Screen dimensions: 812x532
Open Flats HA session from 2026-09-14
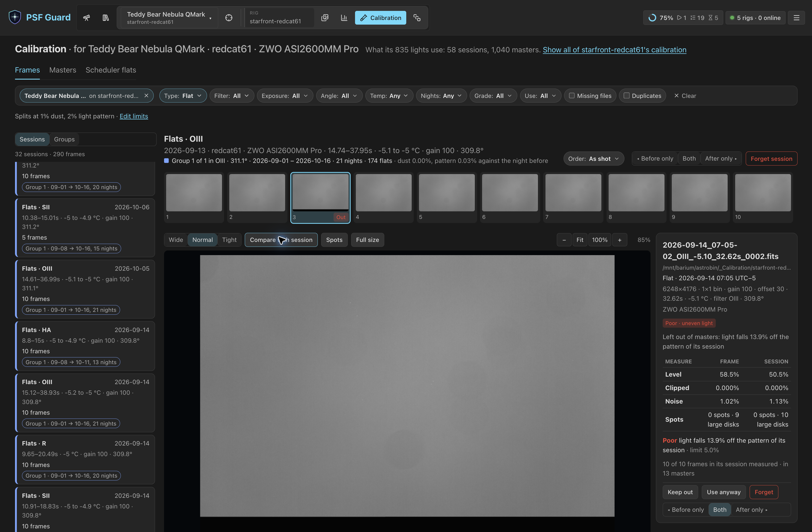tap(85, 346)
